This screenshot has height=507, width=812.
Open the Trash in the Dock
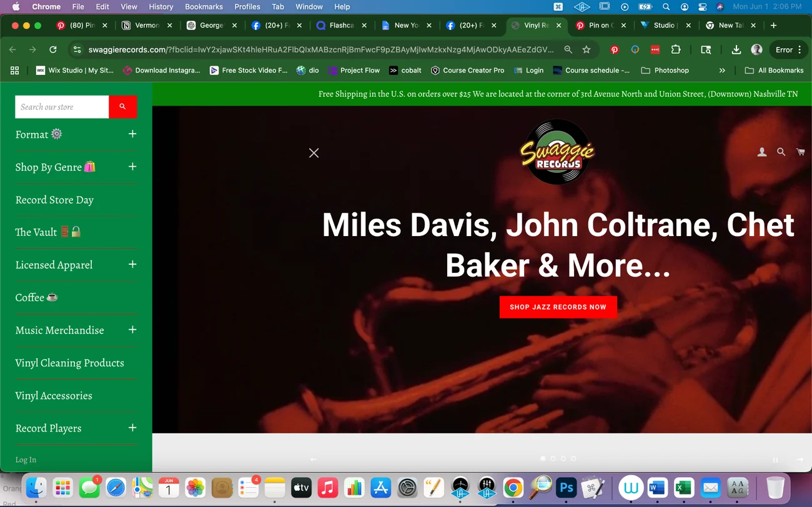coord(775,488)
